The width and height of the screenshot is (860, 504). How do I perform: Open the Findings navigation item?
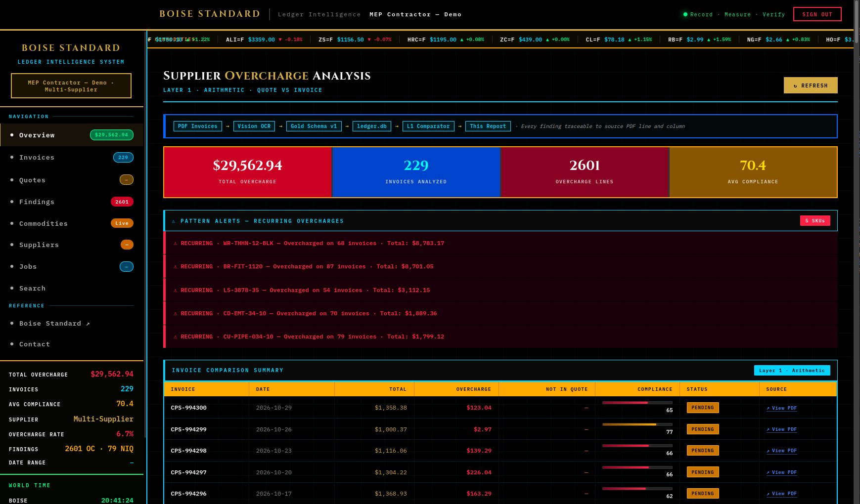pyautogui.click(x=72, y=202)
